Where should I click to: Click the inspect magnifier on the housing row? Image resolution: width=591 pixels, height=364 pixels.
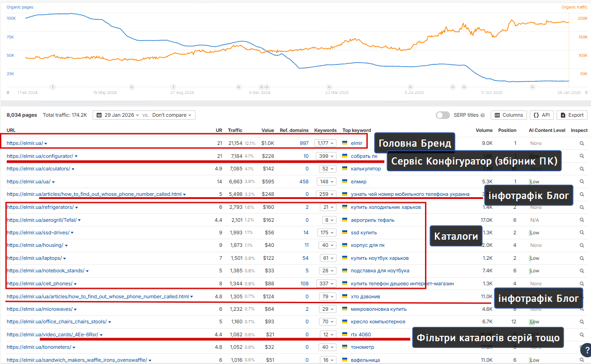582,245
